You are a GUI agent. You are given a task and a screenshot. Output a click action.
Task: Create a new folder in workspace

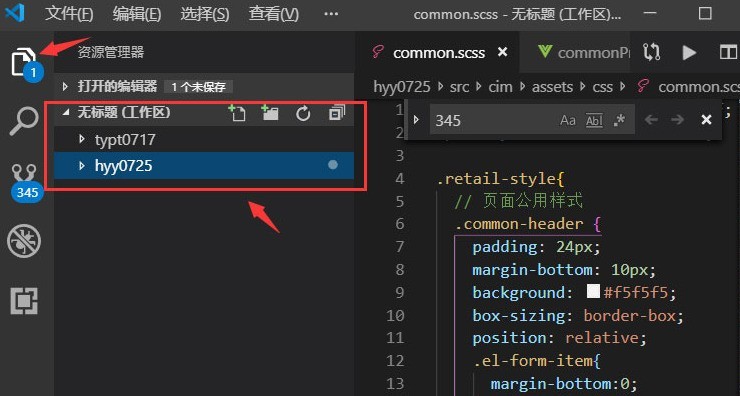point(270,113)
